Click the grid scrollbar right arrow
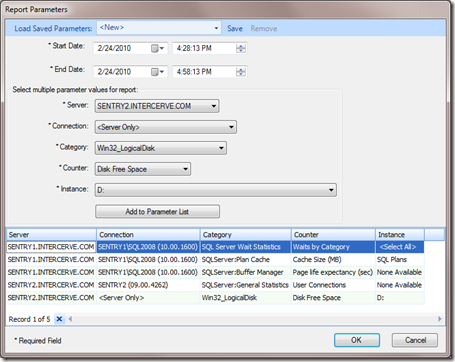This screenshot has width=455, height=362. point(440,319)
